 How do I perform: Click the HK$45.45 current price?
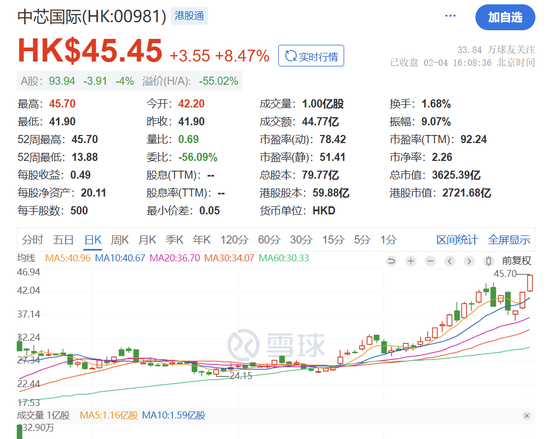point(90,50)
